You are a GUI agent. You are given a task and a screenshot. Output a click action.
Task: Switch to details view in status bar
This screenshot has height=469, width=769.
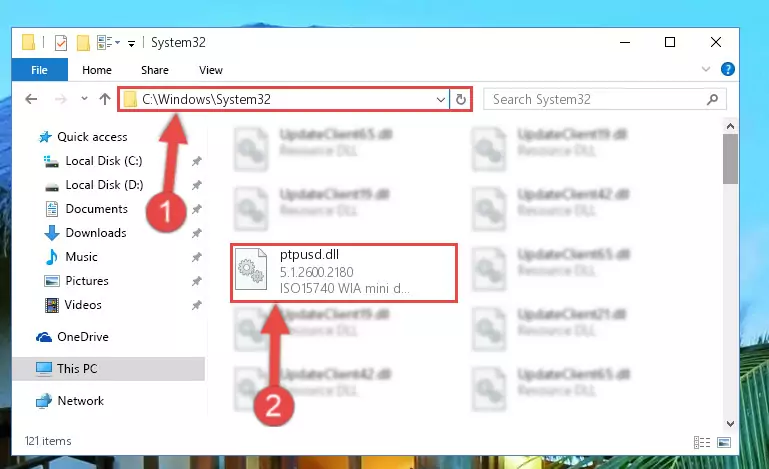[702, 442]
